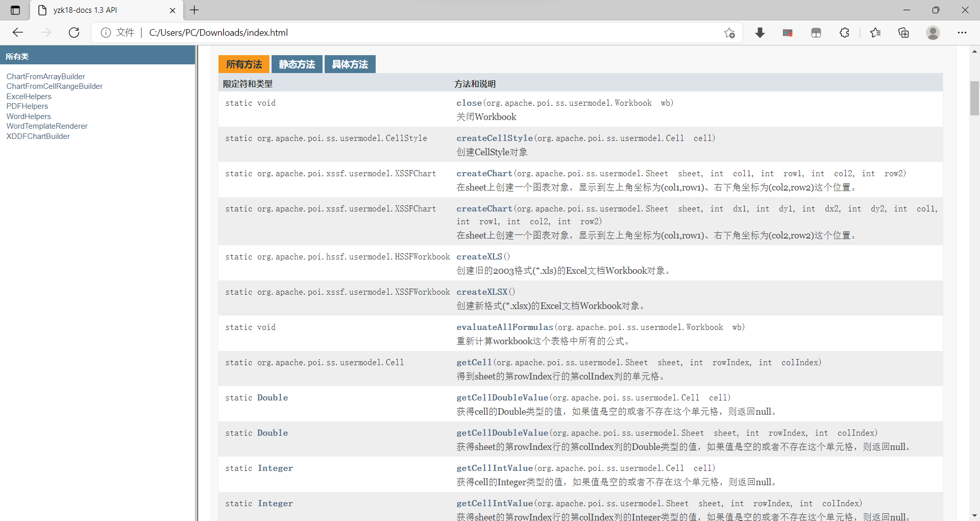Viewport: 980px width, 521px height.
Task: Open a new tab with the plus icon
Action: (x=194, y=10)
